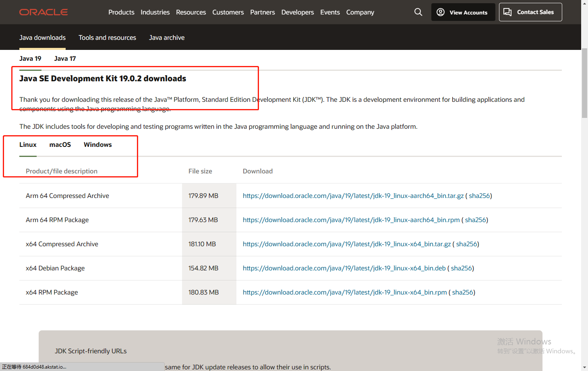Download jdk-19_linux-x64_bin.rpm link
The width and height of the screenshot is (588, 371).
coord(345,292)
